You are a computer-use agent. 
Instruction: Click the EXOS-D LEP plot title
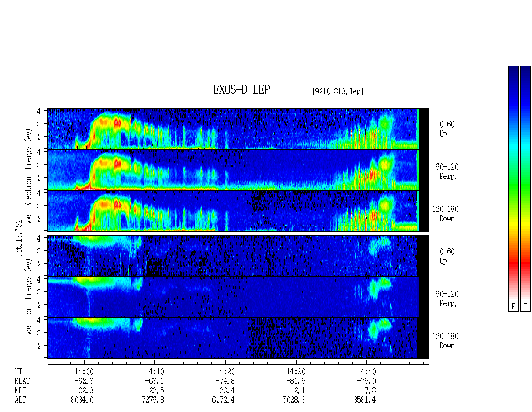coord(242,90)
